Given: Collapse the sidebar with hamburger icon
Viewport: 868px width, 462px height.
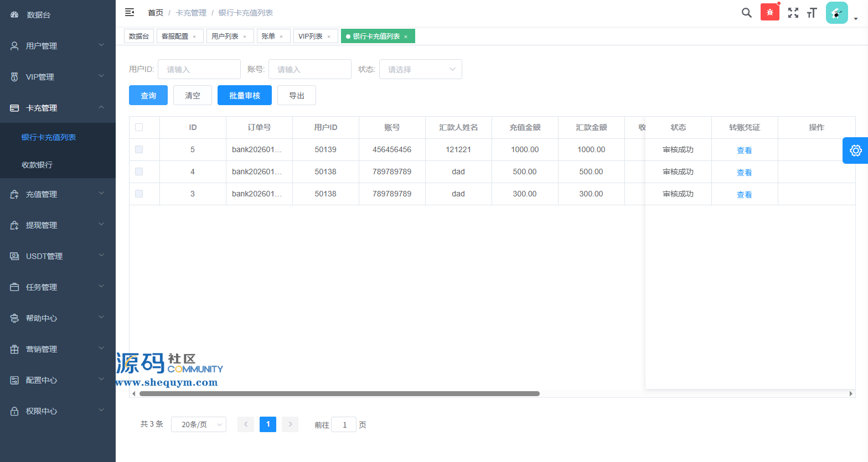Looking at the screenshot, I should [x=130, y=12].
